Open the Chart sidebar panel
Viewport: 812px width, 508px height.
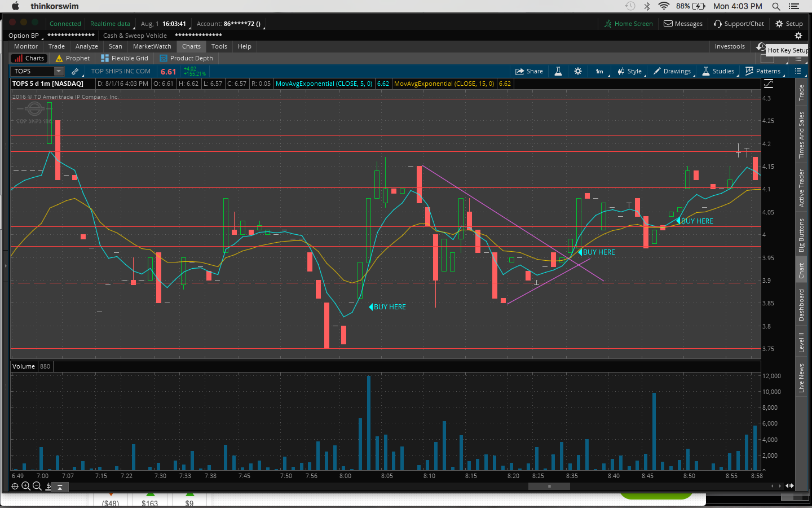pos(801,271)
